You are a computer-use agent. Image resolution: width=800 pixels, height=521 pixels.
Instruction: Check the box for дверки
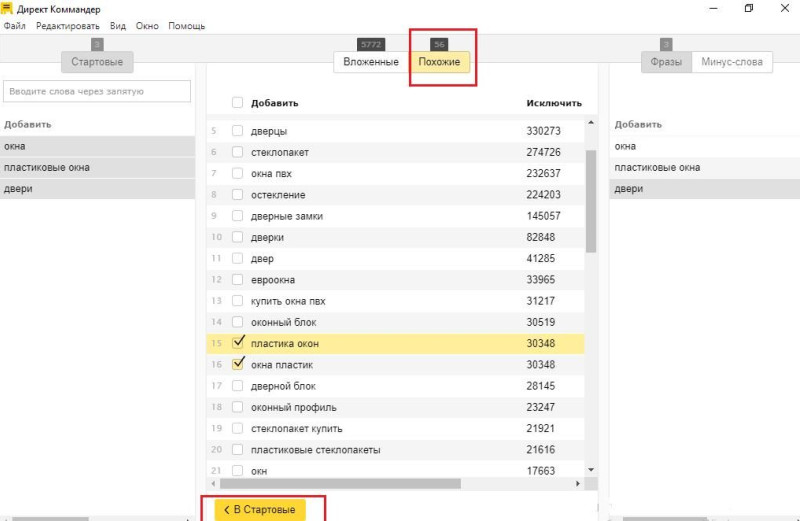(x=237, y=237)
